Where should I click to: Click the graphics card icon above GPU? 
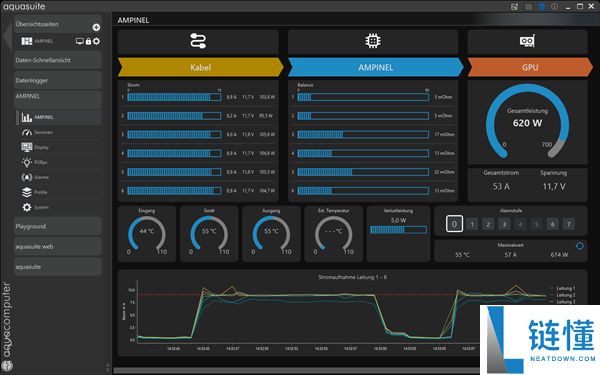point(527,41)
